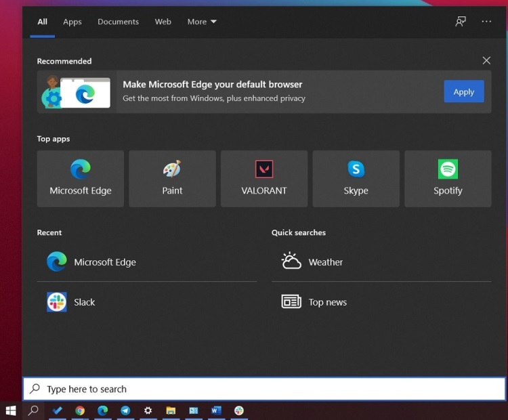Switch to the Apps tab
The height and width of the screenshot is (420, 508).
coord(72,22)
